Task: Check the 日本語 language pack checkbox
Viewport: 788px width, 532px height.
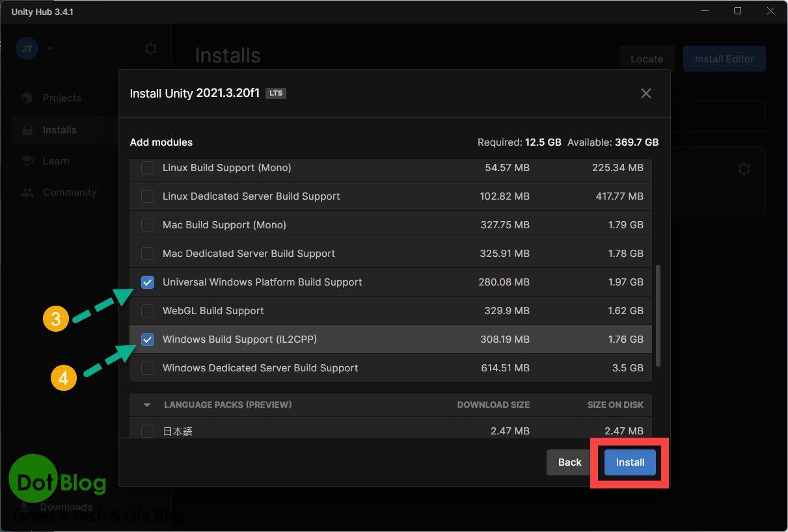Action: (148, 431)
